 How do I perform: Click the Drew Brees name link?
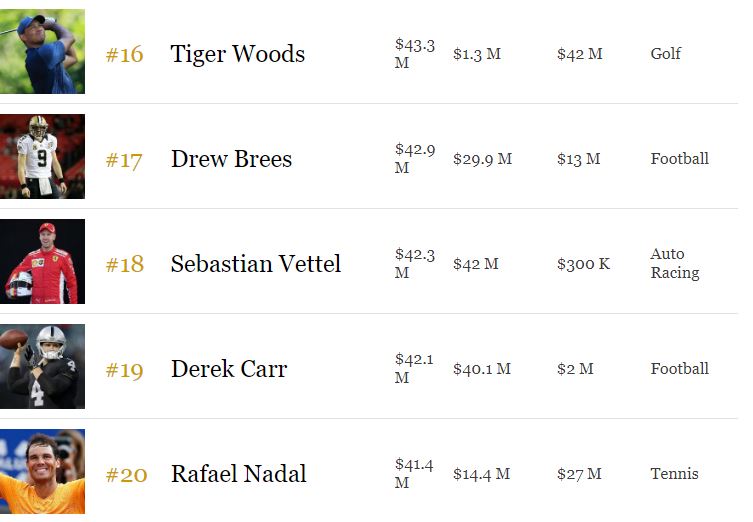click(231, 159)
